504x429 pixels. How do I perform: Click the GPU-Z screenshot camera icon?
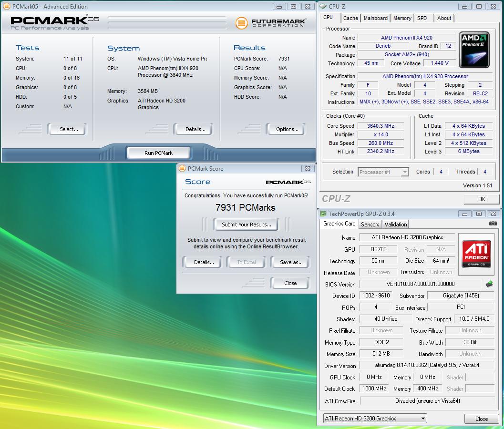tap(493, 224)
